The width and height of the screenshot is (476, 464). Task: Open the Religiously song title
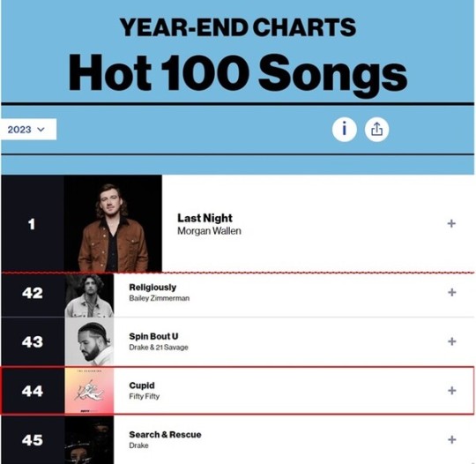(152, 288)
